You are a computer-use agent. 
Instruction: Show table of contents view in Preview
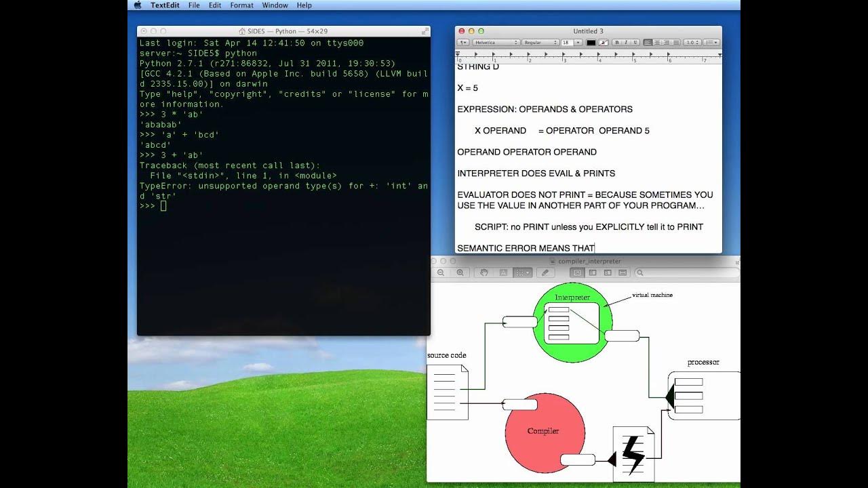[608, 272]
